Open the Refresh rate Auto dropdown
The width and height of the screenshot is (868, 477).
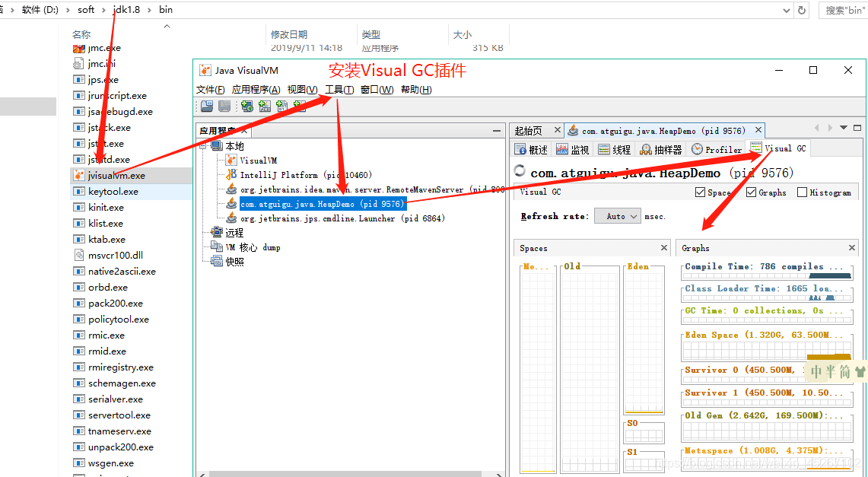pyautogui.click(x=618, y=216)
